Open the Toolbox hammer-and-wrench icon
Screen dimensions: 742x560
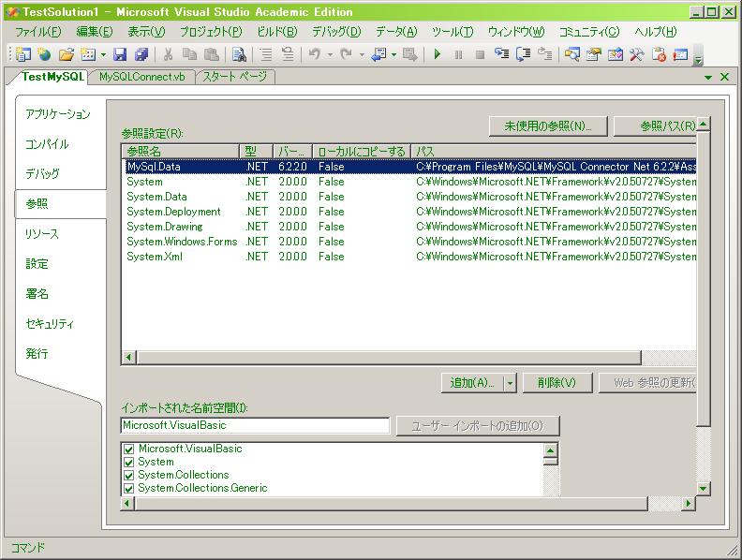637,54
